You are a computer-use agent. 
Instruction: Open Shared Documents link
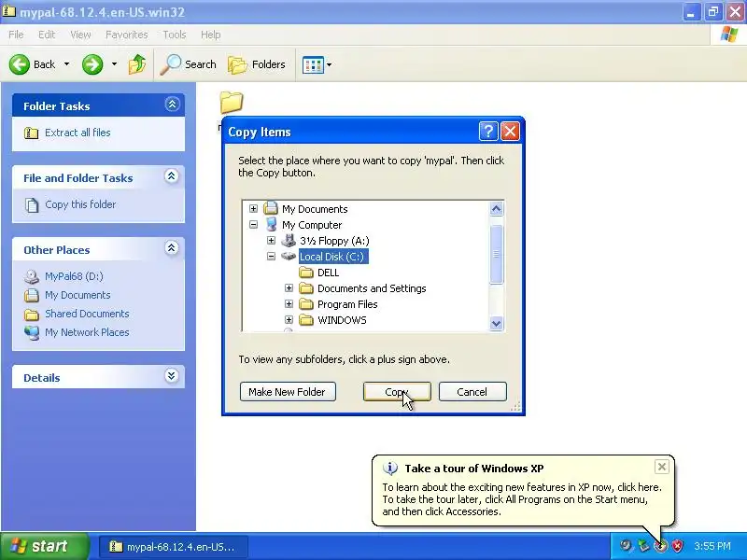pos(87,314)
